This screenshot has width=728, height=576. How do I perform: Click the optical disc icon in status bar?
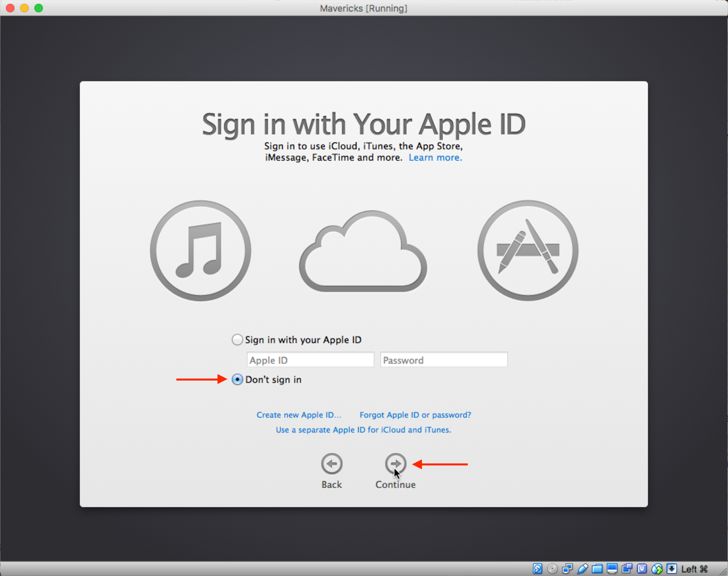pos(552,569)
